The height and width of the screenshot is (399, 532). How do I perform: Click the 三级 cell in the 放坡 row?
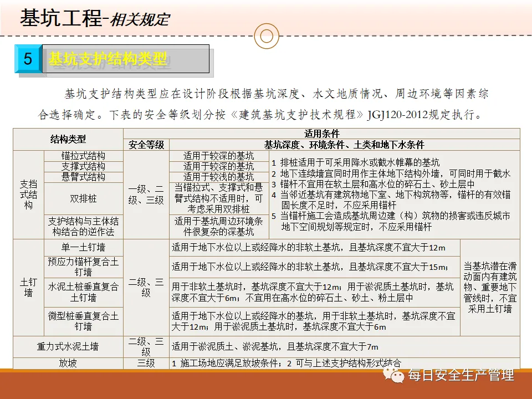point(146,363)
